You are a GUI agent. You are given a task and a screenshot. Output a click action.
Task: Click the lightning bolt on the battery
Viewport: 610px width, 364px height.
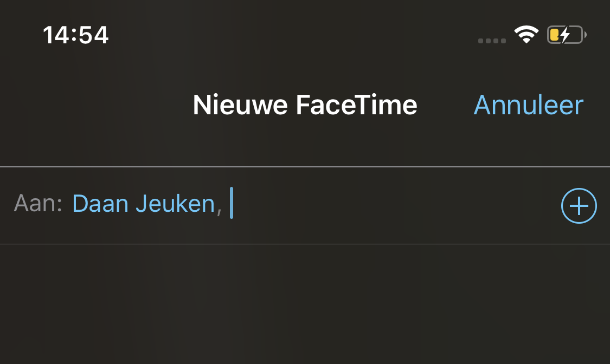[565, 35]
